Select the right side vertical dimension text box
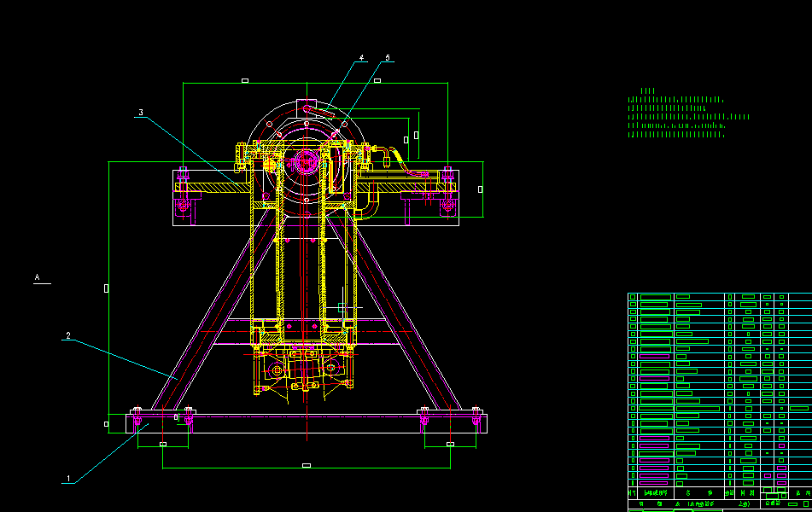812x512 pixels. point(480,189)
